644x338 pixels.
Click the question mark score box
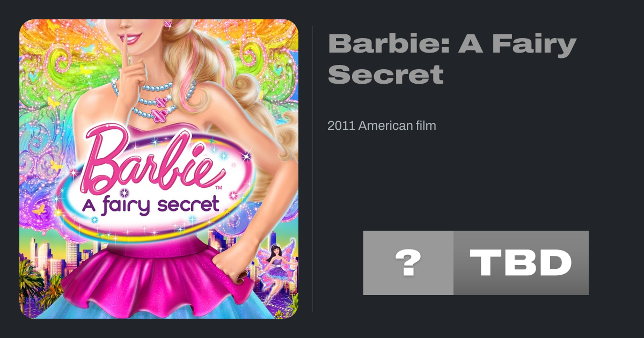tap(408, 263)
